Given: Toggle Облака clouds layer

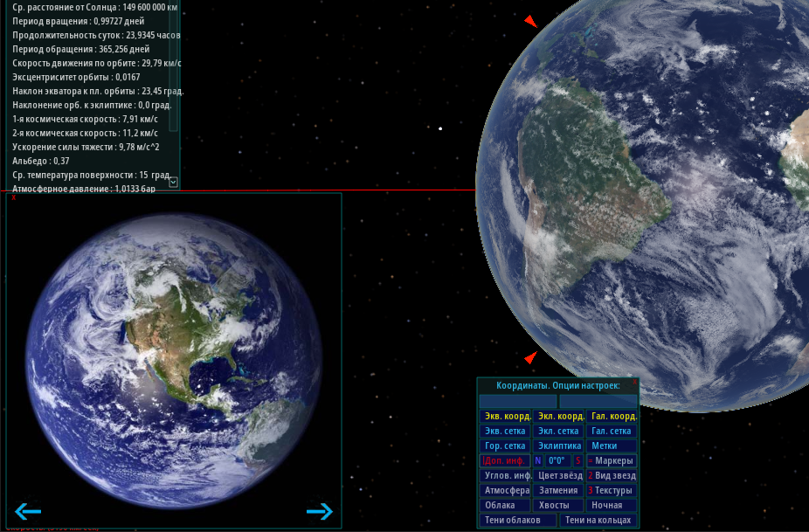Looking at the screenshot, I should 505,506.
